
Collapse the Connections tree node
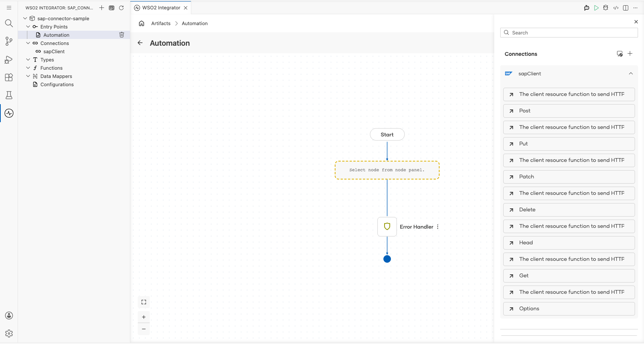pos(28,43)
